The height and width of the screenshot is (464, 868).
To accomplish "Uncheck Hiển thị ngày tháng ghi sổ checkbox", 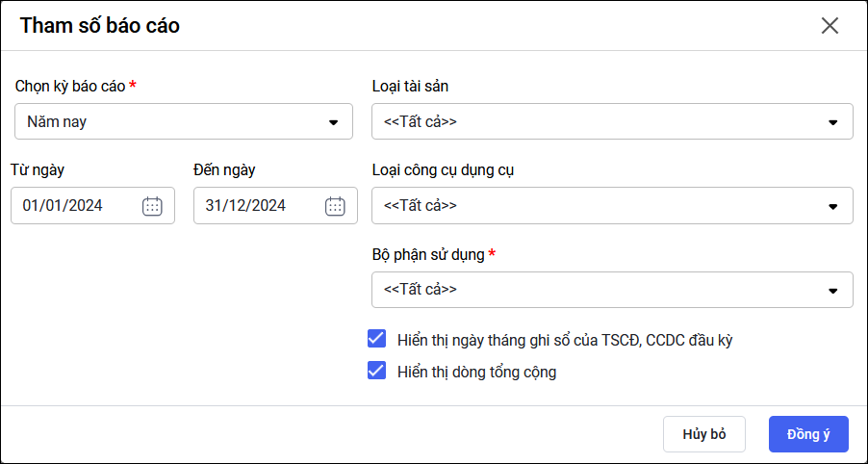I will click(377, 339).
